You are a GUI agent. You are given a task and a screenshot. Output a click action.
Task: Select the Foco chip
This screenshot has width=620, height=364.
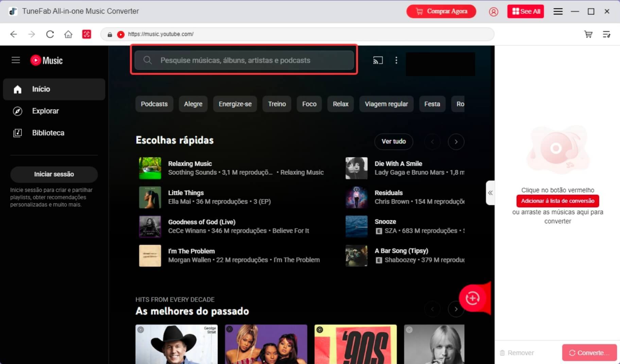[x=309, y=104]
